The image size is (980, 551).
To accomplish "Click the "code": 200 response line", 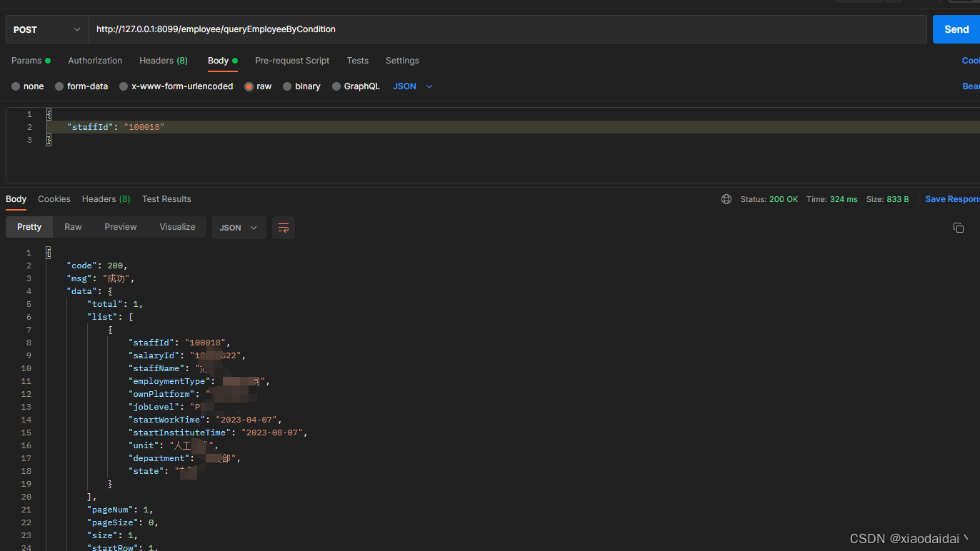I will [x=97, y=266].
